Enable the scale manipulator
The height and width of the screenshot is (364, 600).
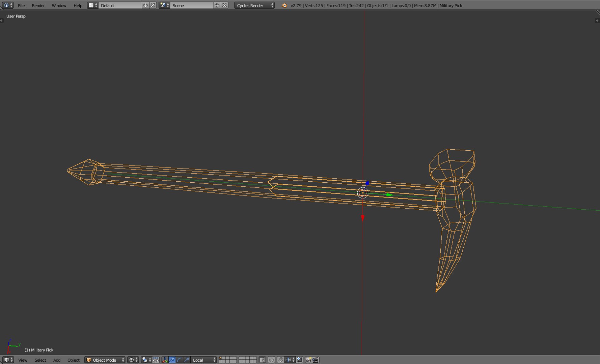tap(187, 360)
